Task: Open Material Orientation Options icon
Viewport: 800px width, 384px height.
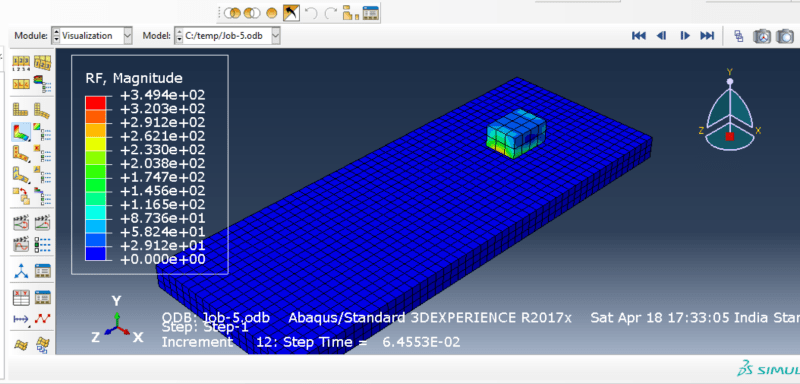Action: click(42, 174)
